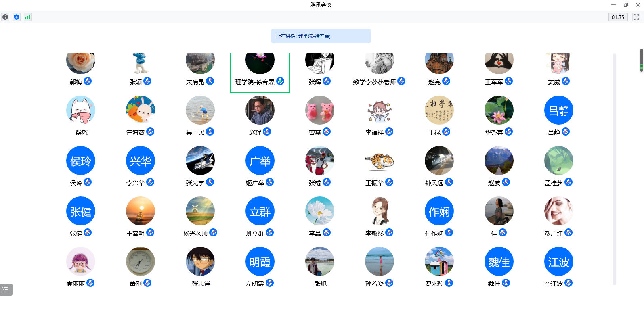Viewport: 644px width, 311px height.
Task: Click mic icon next to 李江波
Action: [x=568, y=283]
